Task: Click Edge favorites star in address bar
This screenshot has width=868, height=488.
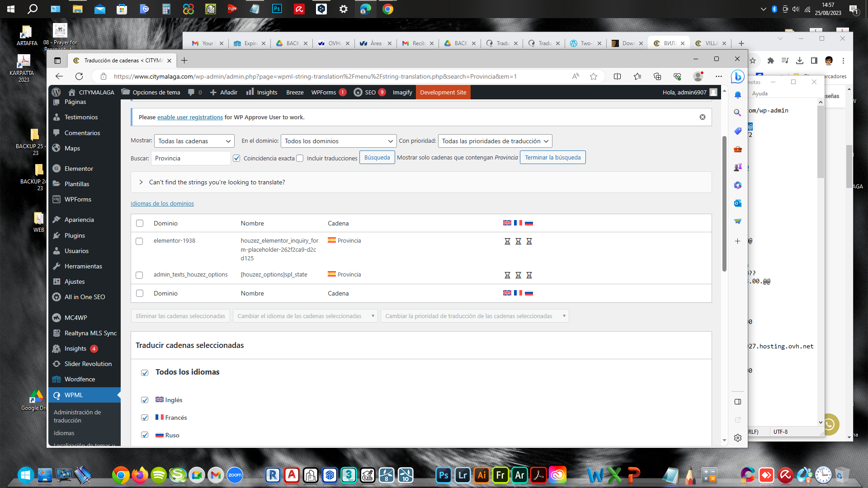Action: point(594,76)
